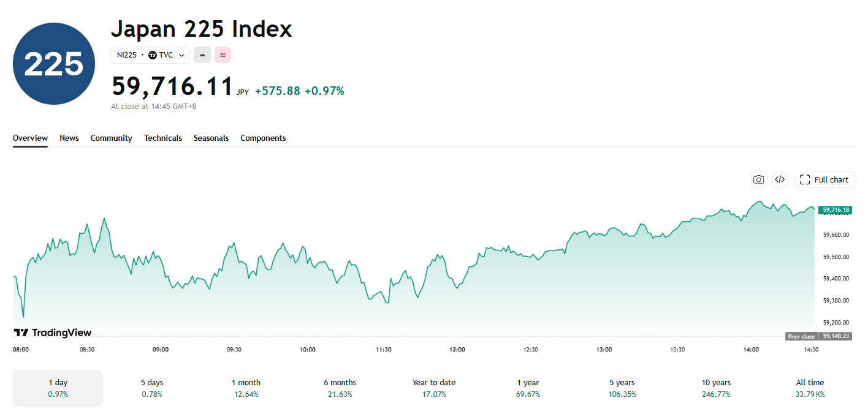Switch chart range to 5 days
This screenshot has width=868, height=414.
(x=152, y=388)
